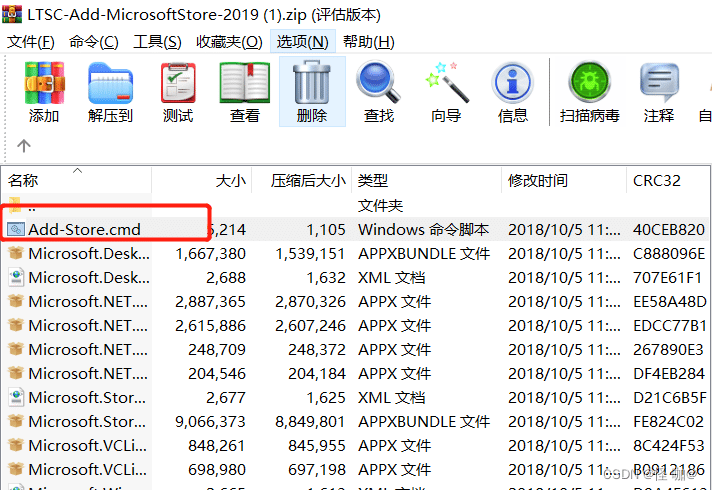The height and width of the screenshot is (490, 712).
Task: Open the 工具(S) menu
Action: pyautogui.click(x=157, y=42)
